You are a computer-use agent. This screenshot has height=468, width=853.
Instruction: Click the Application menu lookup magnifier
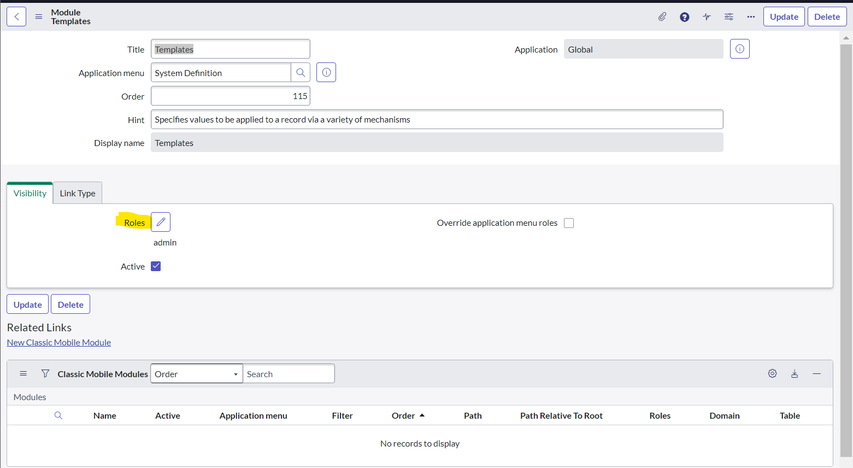point(301,73)
